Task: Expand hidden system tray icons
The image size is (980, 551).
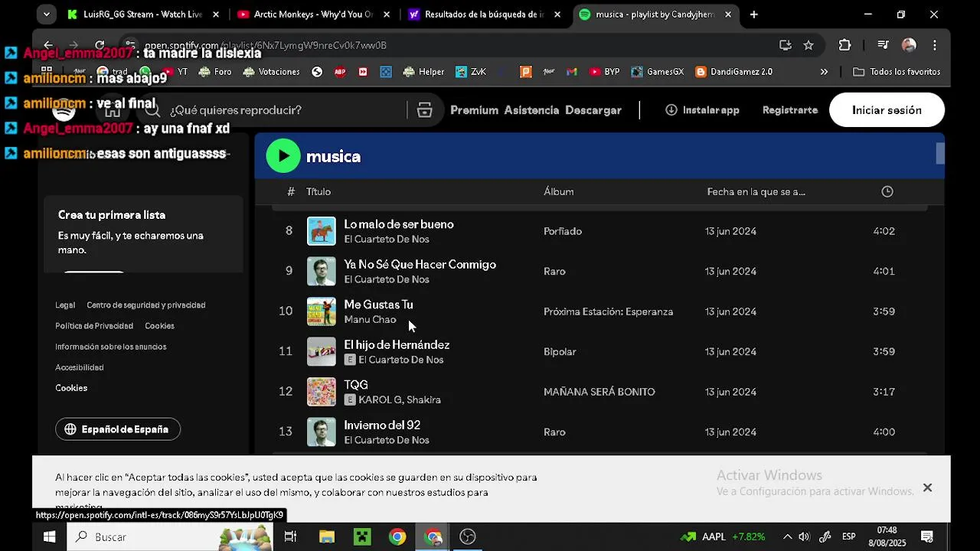Action: (787, 536)
